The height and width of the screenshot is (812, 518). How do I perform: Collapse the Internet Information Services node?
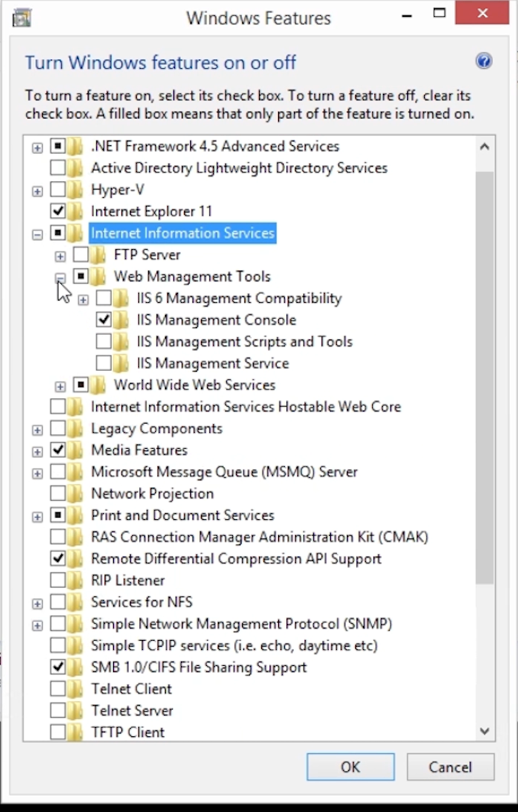coord(37,235)
